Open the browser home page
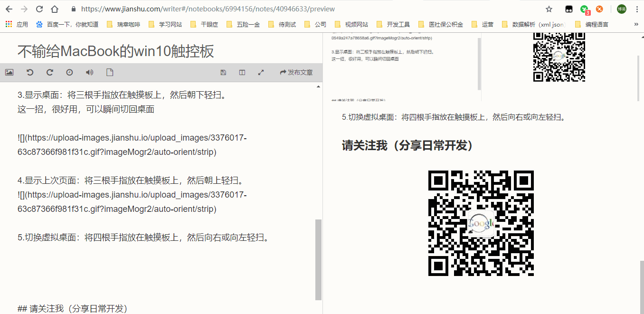This screenshot has height=314, width=644. [55, 9]
